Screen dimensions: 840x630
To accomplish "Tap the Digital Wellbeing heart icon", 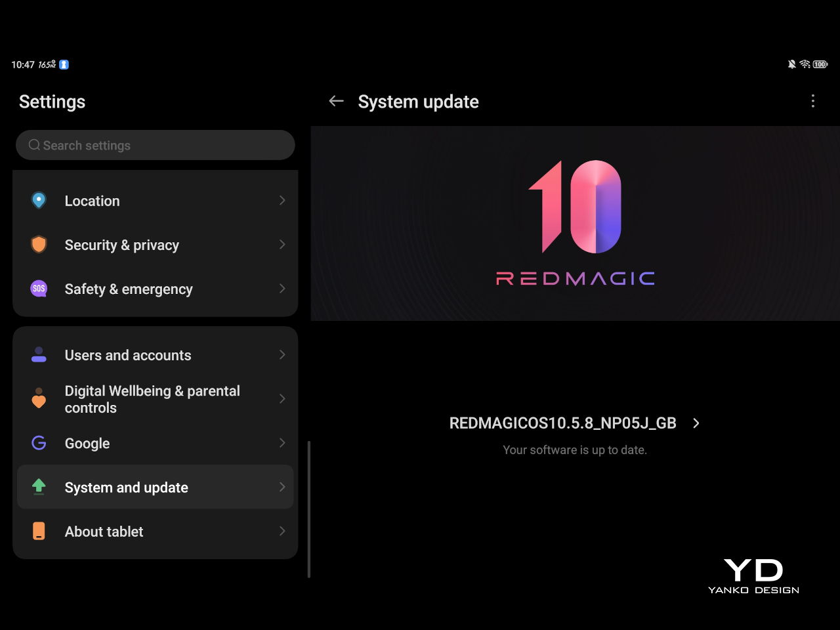I will [x=39, y=398].
